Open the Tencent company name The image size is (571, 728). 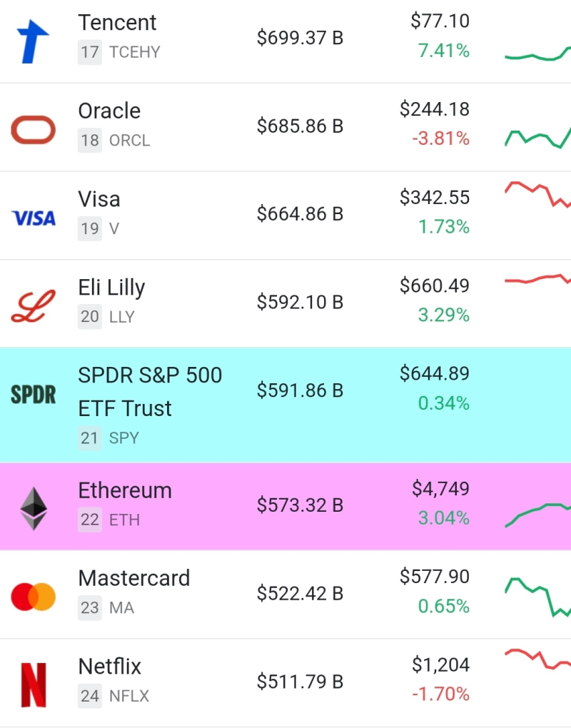coord(117,23)
